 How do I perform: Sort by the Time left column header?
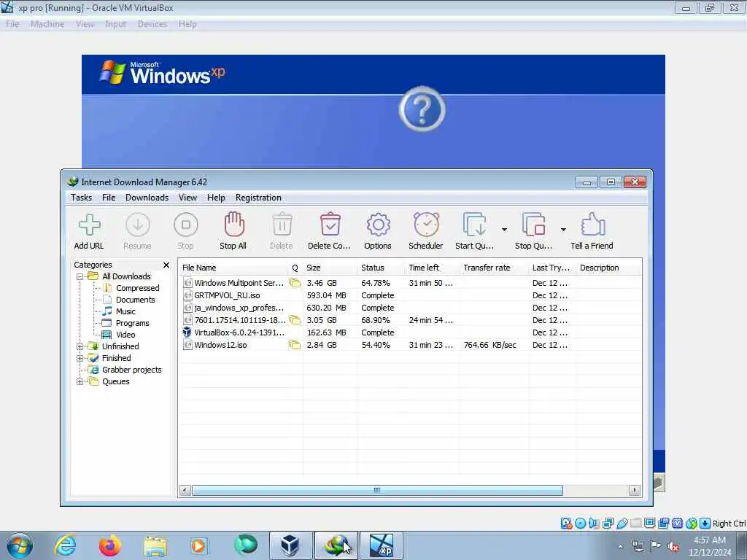click(x=432, y=268)
